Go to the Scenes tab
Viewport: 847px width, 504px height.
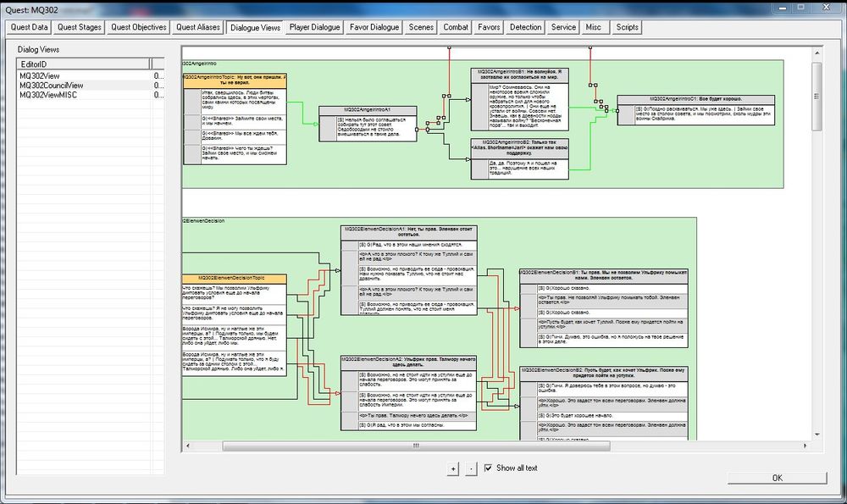coord(421,27)
